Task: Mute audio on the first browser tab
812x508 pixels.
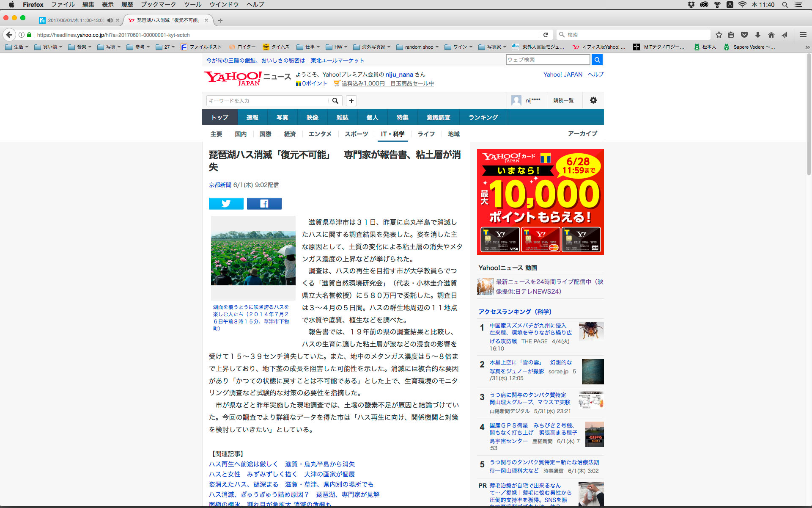Action: [110, 20]
